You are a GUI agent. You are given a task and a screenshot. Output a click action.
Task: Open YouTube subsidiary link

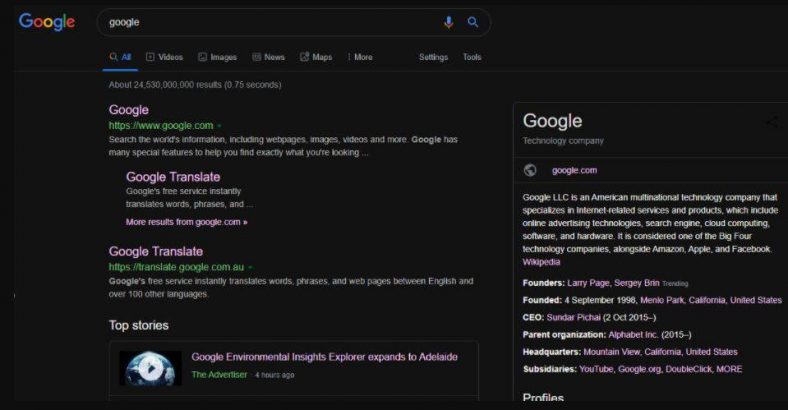click(x=597, y=369)
